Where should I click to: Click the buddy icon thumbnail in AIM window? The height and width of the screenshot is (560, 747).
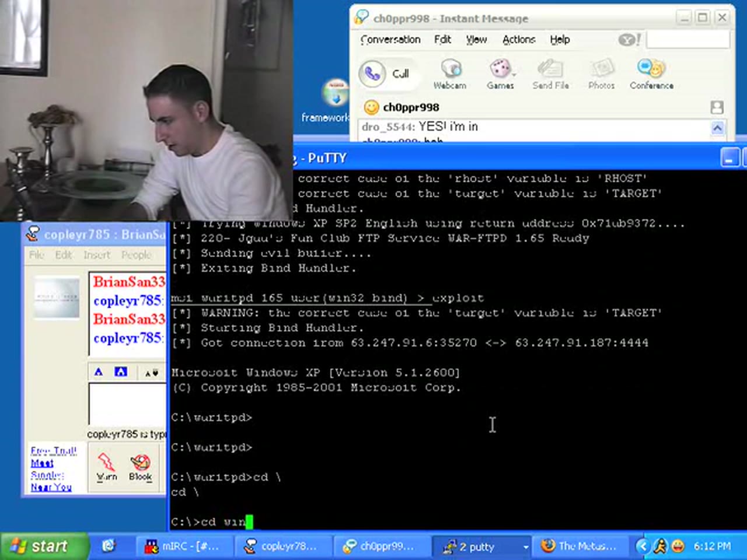(x=57, y=297)
